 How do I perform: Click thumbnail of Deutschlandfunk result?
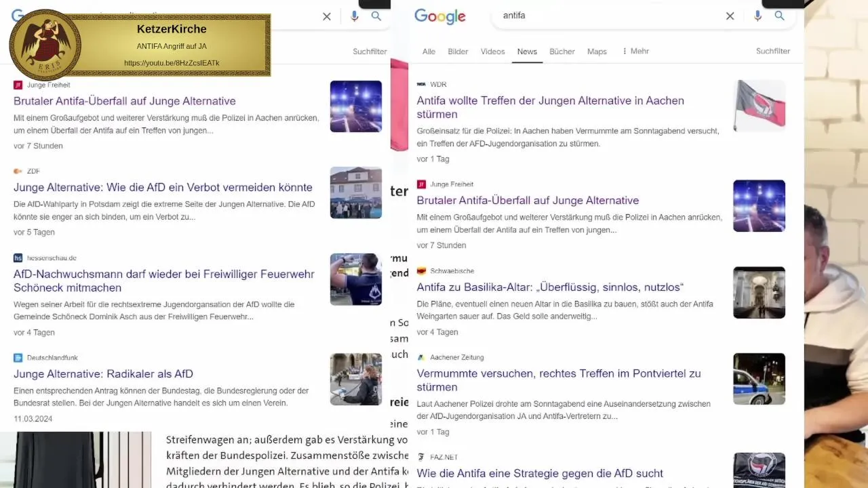pos(356,380)
